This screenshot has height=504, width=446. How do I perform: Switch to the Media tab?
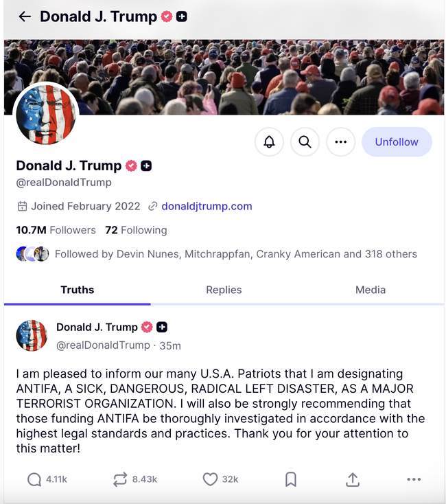[371, 290]
